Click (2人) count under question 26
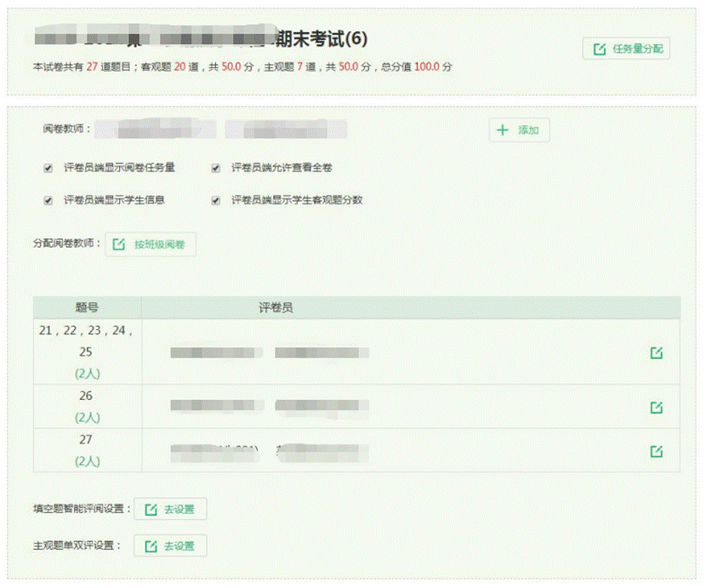Viewport: 706px width, 588px height. pos(86,418)
